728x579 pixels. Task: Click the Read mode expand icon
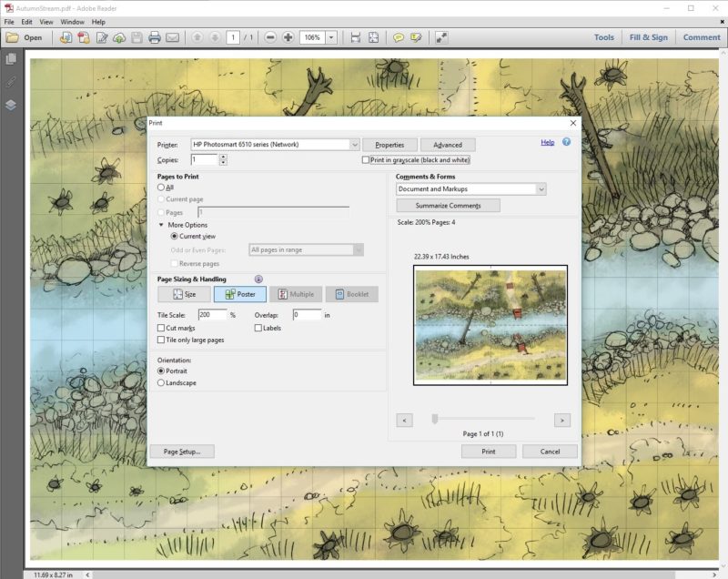[441, 37]
